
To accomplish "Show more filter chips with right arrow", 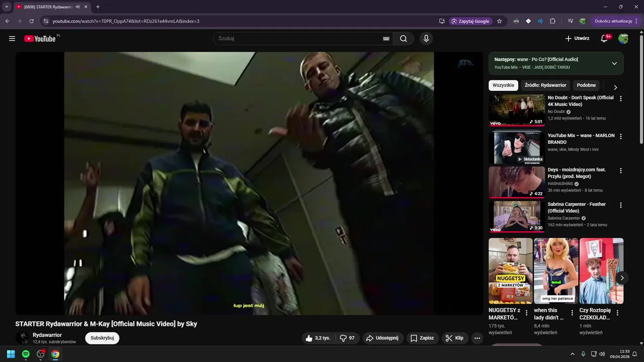I will click(x=615, y=87).
